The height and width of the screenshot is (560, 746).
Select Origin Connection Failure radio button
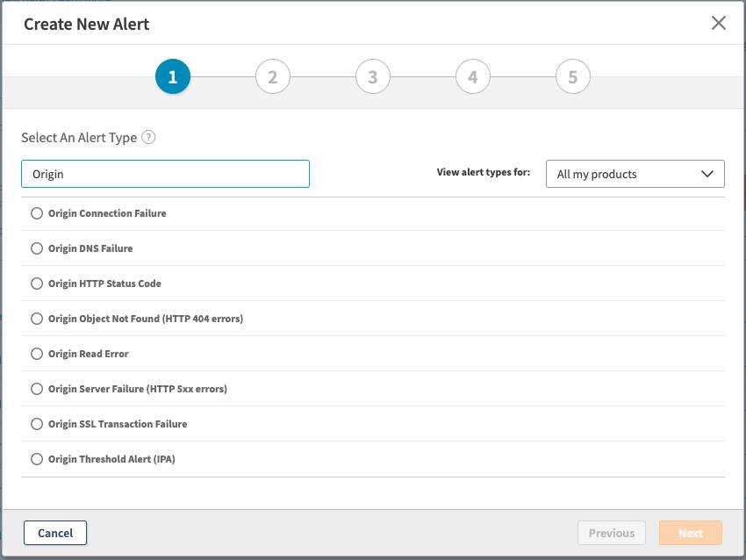tap(37, 213)
